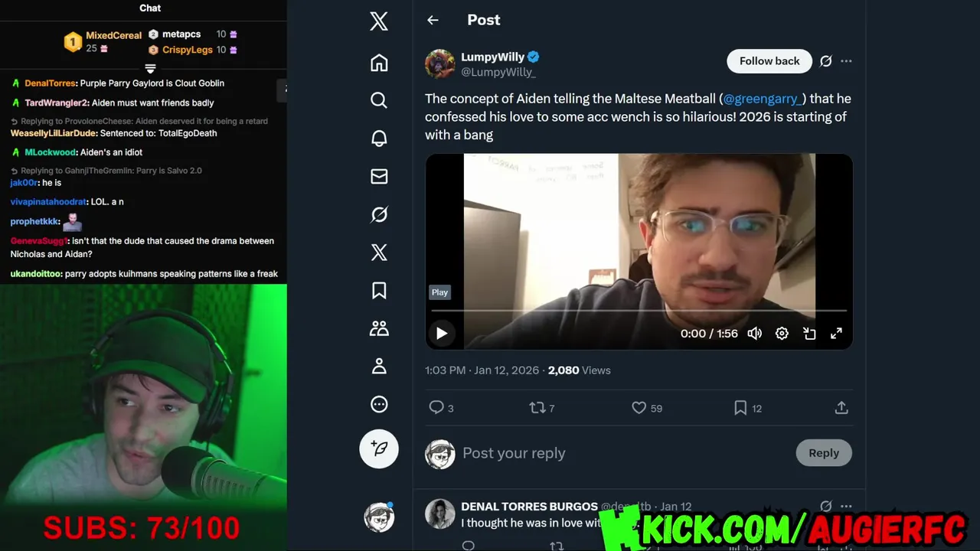The height and width of the screenshot is (551, 980).
Task: Open the Messages envelope icon
Action: point(379,177)
